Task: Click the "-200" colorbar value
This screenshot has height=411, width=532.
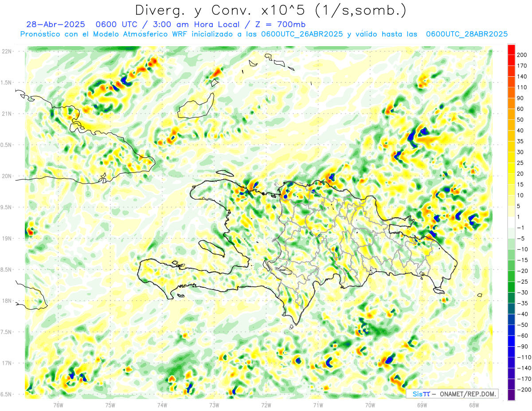Action: click(x=524, y=389)
